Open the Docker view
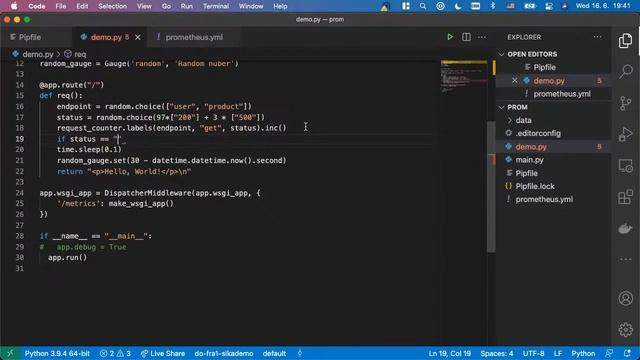Image resolution: width=640 pixels, height=360 pixels. pos(625,228)
